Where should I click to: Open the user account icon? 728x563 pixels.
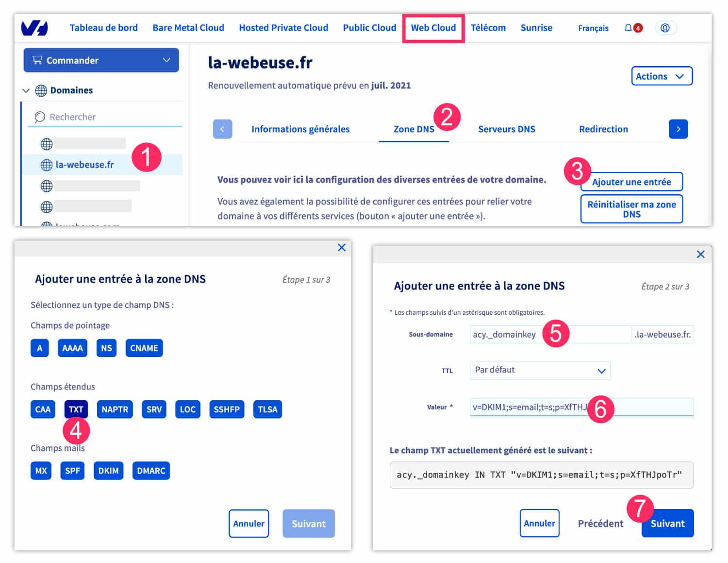[x=665, y=28]
